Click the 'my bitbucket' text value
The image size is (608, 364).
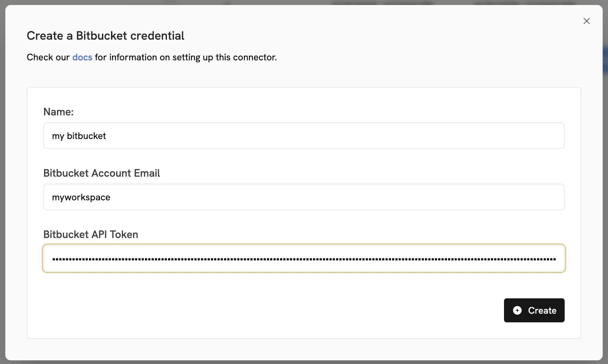click(79, 136)
